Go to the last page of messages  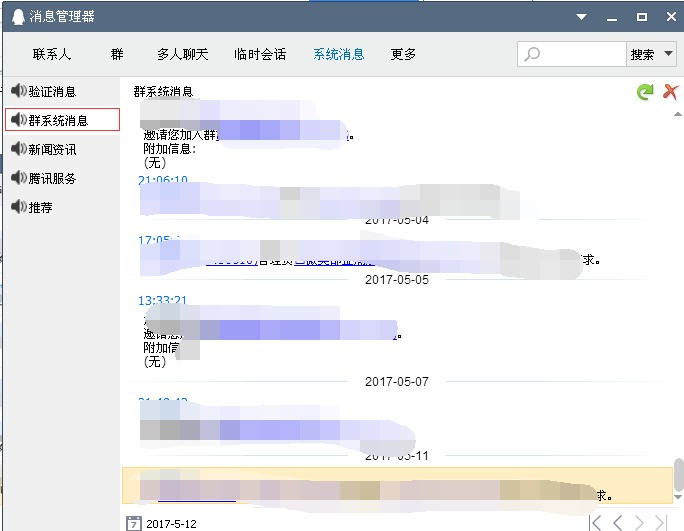click(x=660, y=523)
